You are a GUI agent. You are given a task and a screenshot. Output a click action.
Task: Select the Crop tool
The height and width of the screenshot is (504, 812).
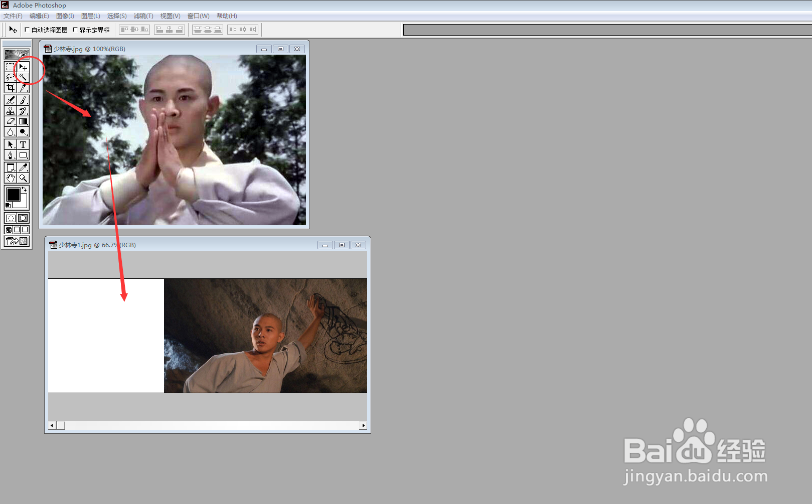click(11, 88)
